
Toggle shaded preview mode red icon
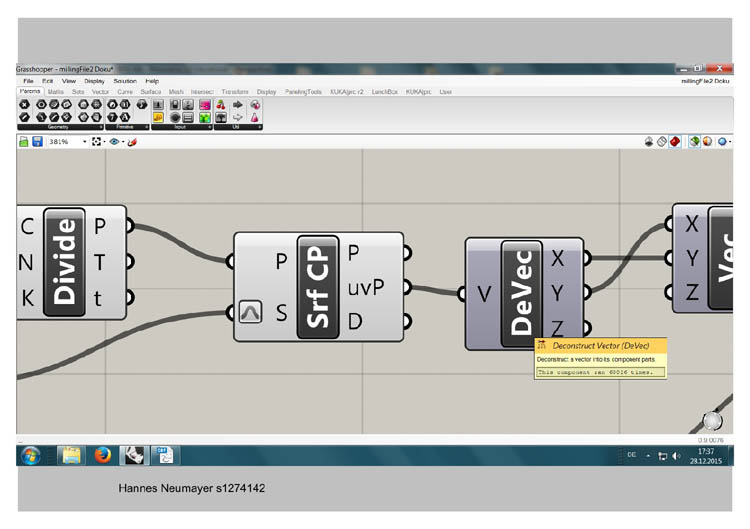pos(675,142)
